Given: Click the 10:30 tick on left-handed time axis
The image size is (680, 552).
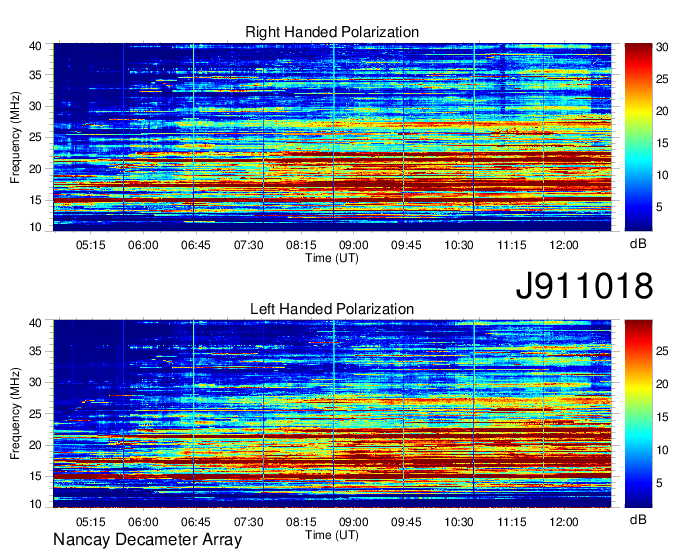Looking at the screenshot, I should [x=459, y=522].
